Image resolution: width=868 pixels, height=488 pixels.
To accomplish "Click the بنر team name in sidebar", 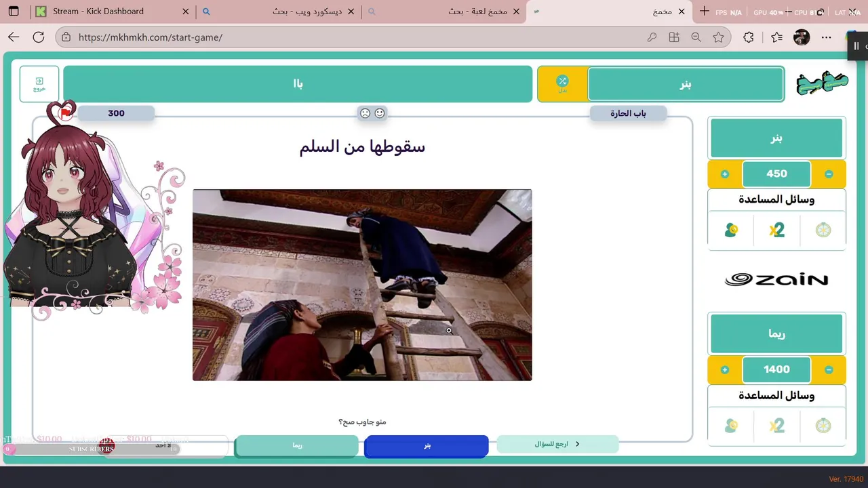I will [776, 138].
